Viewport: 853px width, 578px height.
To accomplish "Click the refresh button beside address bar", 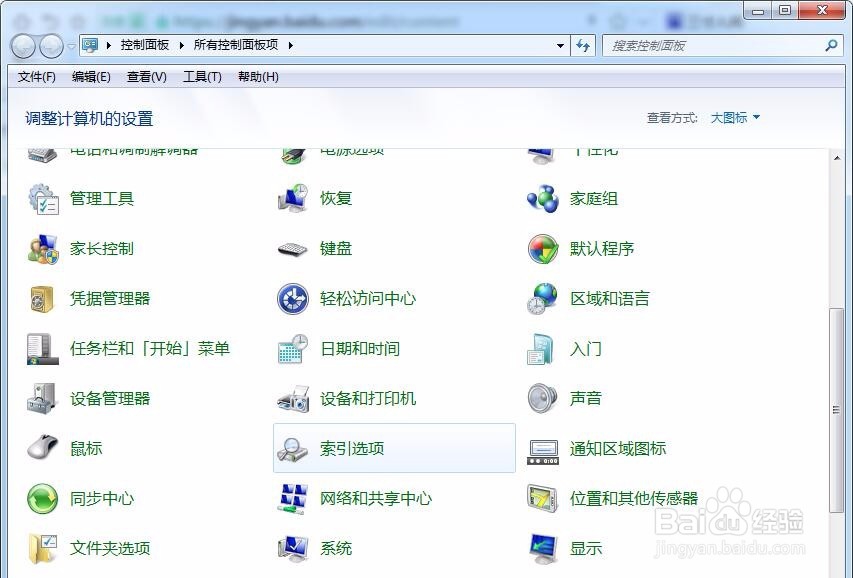I will point(583,46).
